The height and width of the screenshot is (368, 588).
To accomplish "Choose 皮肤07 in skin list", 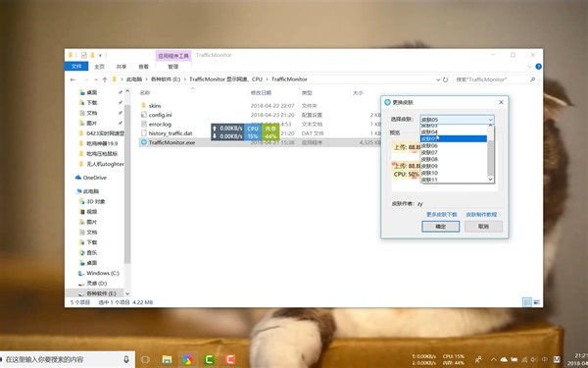I will point(453,152).
